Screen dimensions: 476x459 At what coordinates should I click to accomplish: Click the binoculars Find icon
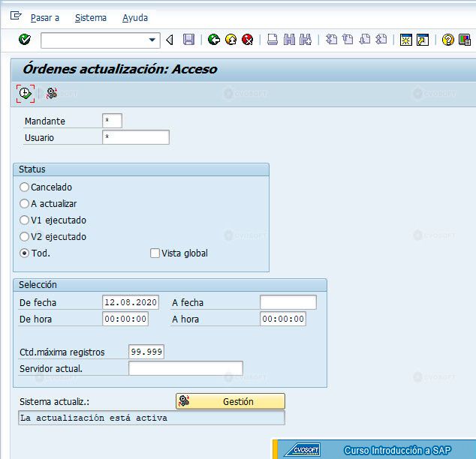(x=289, y=40)
